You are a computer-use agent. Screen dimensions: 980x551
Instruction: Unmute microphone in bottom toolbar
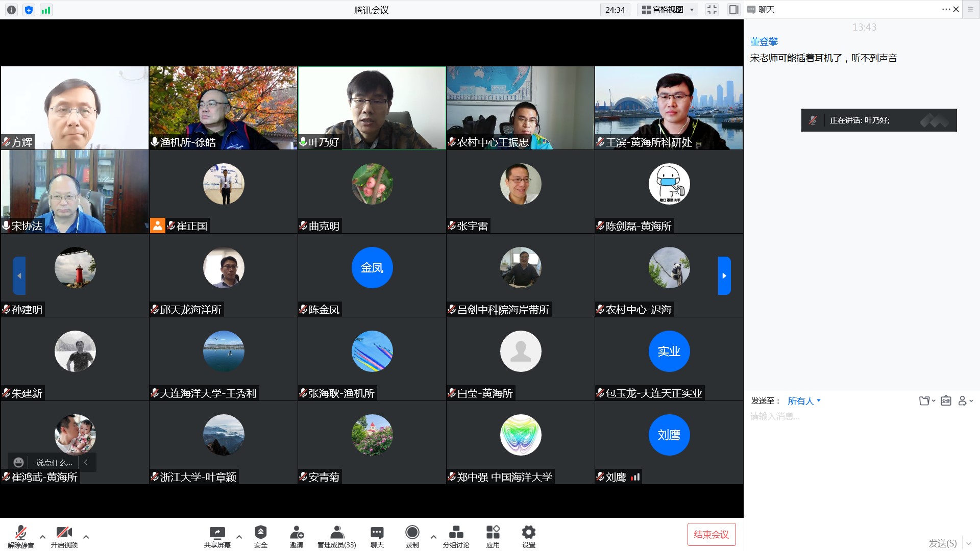tap(20, 533)
